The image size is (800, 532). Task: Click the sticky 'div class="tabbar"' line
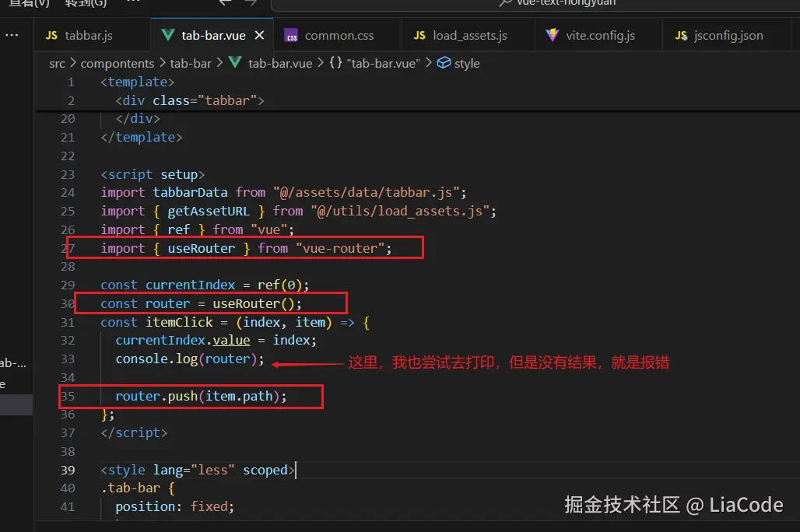point(190,100)
